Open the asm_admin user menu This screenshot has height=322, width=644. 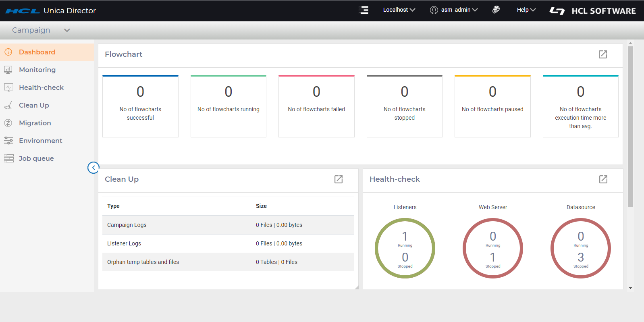454,10
